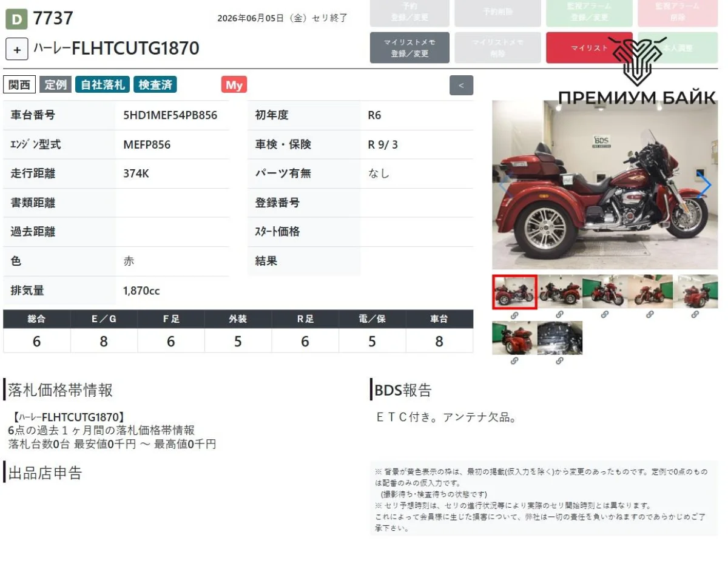Click first year value R6
This screenshot has height=566, width=728.
374,115
